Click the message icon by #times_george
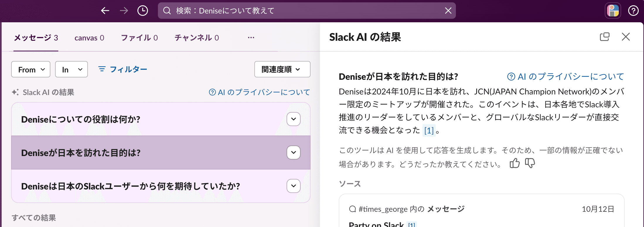The height and width of the screenshot is (227, 644). 352,209
